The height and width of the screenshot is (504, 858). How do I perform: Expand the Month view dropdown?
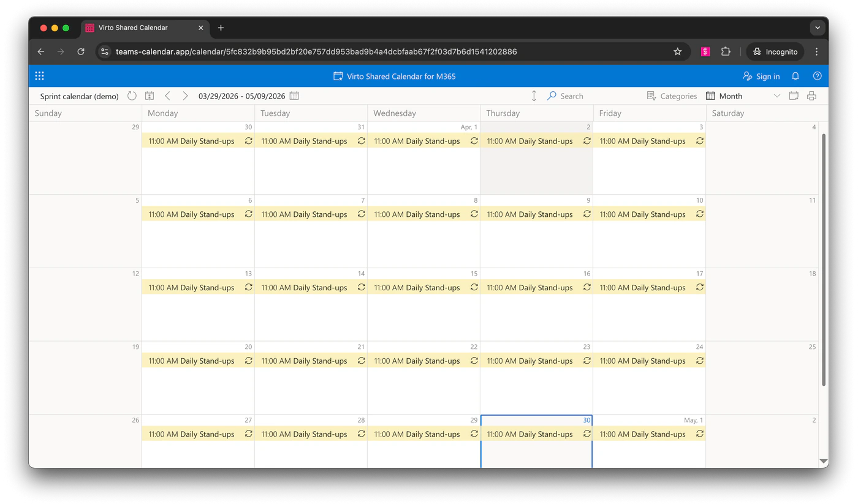point(776,96)
